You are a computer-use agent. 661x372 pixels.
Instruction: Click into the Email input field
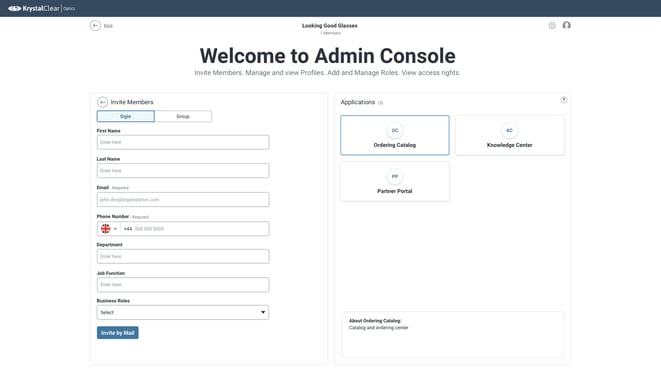point(183,199)
